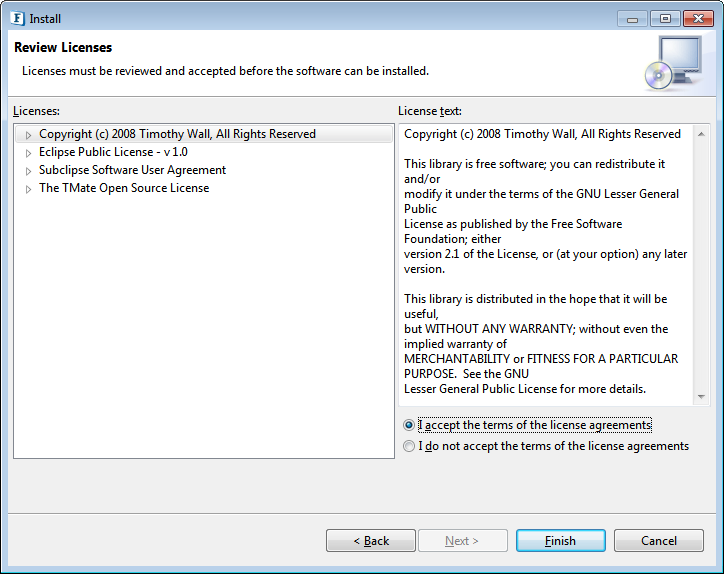Select Subclipse Software User Agreement in list
724x574 pixels.
pos(132,170)
